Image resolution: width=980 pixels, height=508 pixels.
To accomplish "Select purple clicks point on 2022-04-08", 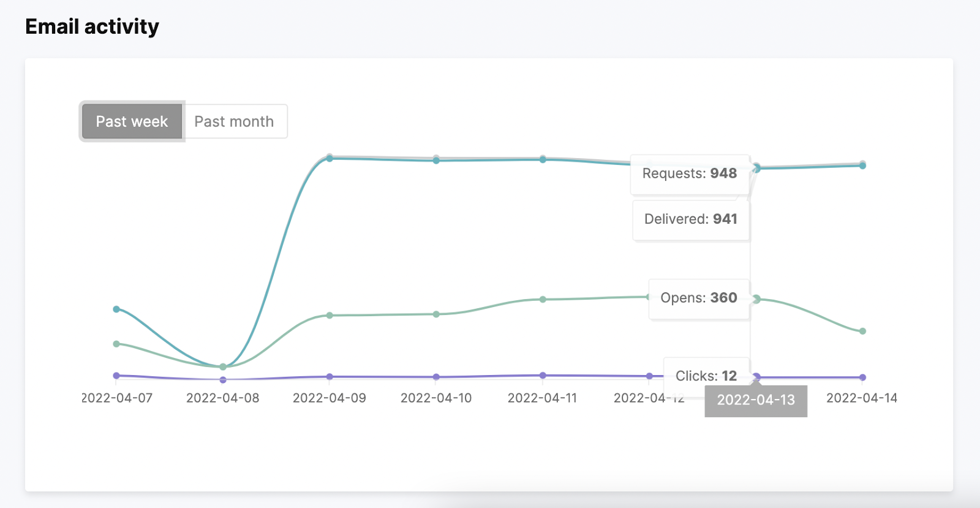I will pos(223,380).
